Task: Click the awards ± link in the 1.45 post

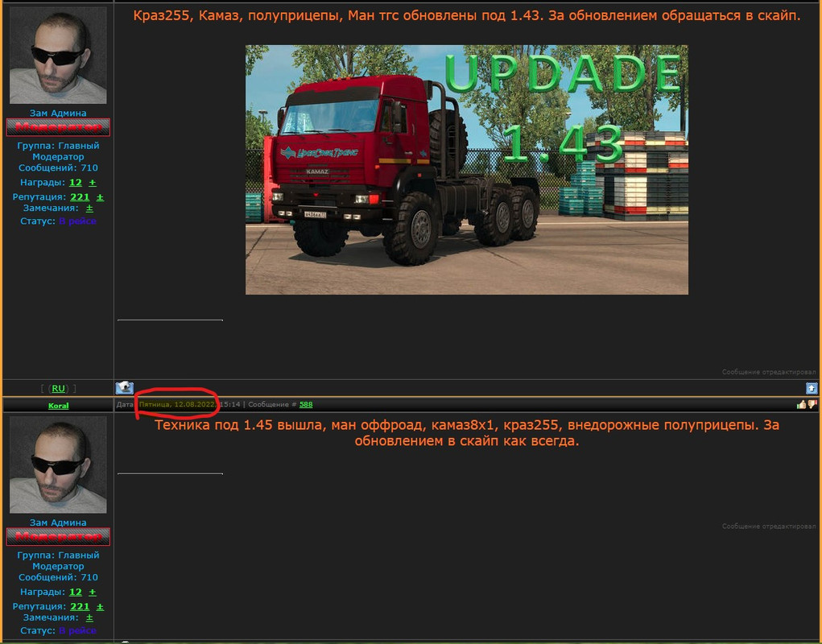Action: coord(93,592)
